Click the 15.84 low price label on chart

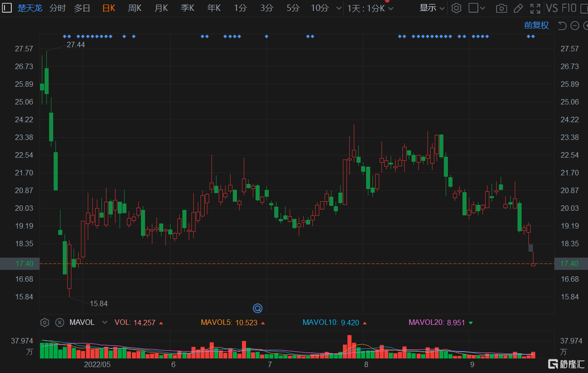click(x=99, y=303)
